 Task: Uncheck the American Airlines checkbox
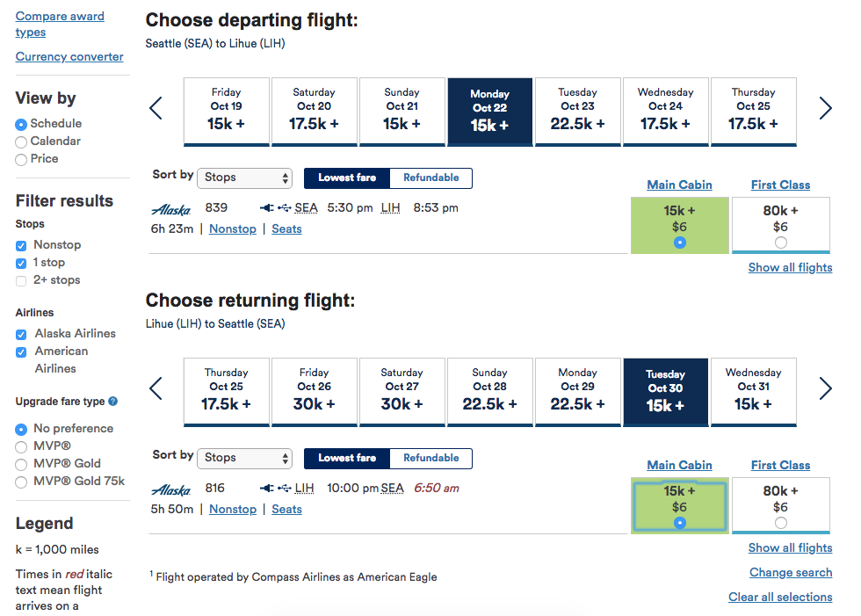point(21,351)
